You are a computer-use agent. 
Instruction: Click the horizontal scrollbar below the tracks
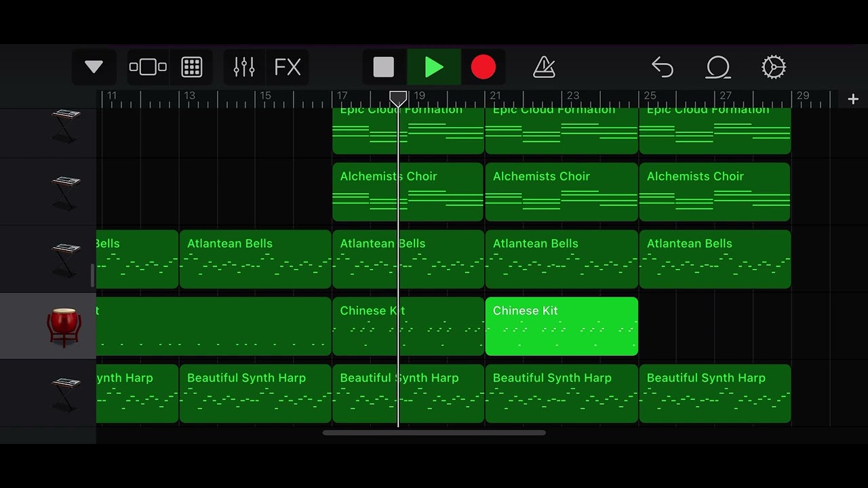(x=434, y=432)
